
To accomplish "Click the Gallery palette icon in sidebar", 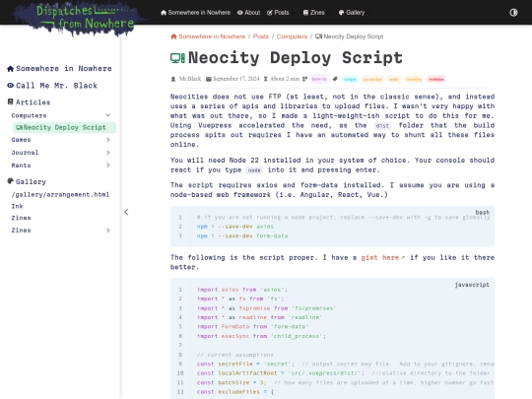I will click(11, 181).
